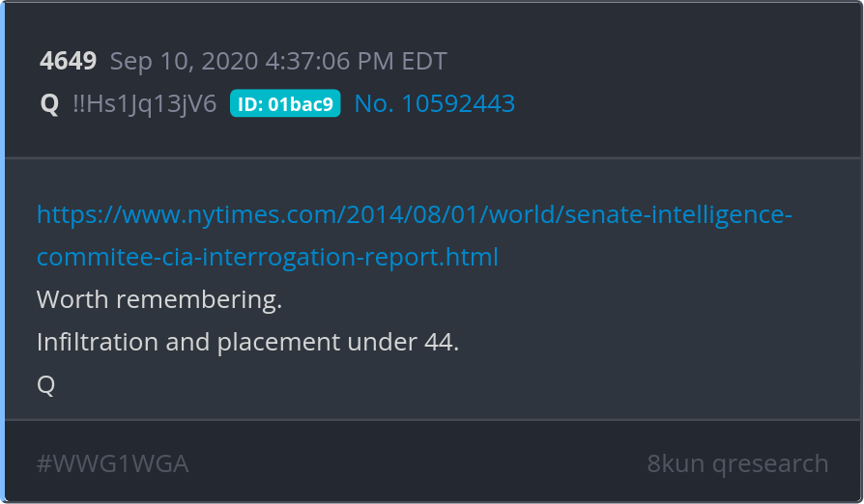The width and height of the screenshot is (864, 504).
Task: Open the nytimes.com senate-intelligence article link
Action: pyautogui.click(x=414, y=236)
